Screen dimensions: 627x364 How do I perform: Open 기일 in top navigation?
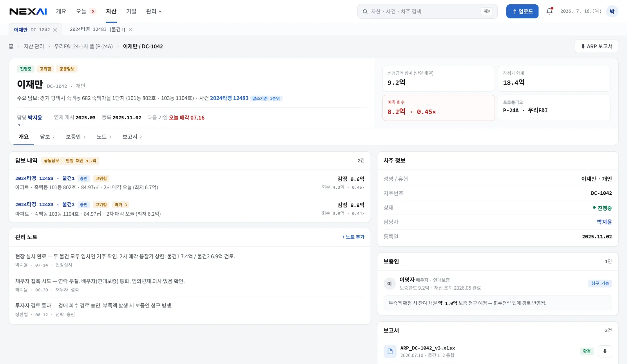coord(131,11)
